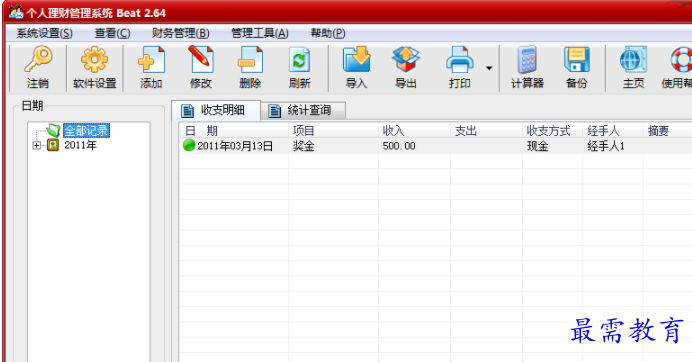Open the 计算器 calculator icon
The image size is (692, 362).
coord(527,59)
